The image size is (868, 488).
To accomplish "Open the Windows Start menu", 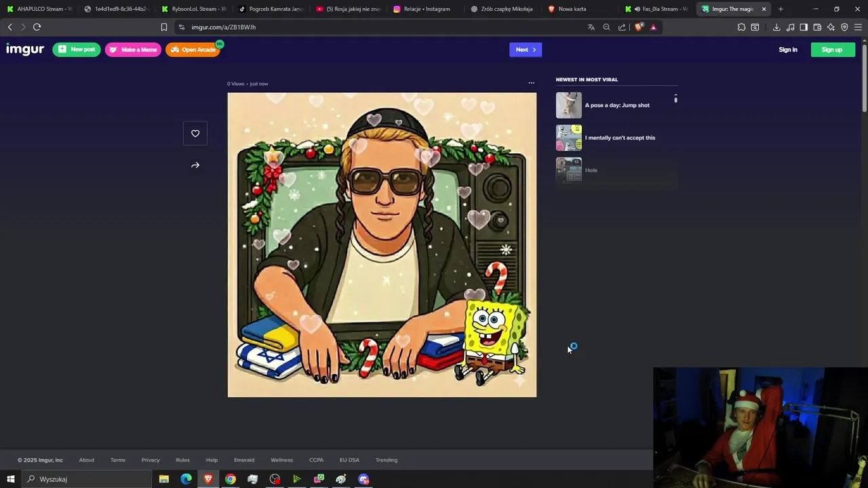I will [x=10, y=479].
